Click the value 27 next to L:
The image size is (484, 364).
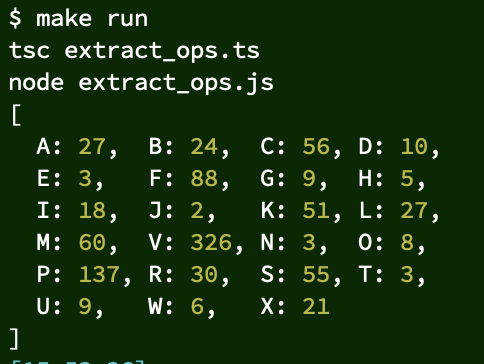pyautogui.click(x=414, y=210)
